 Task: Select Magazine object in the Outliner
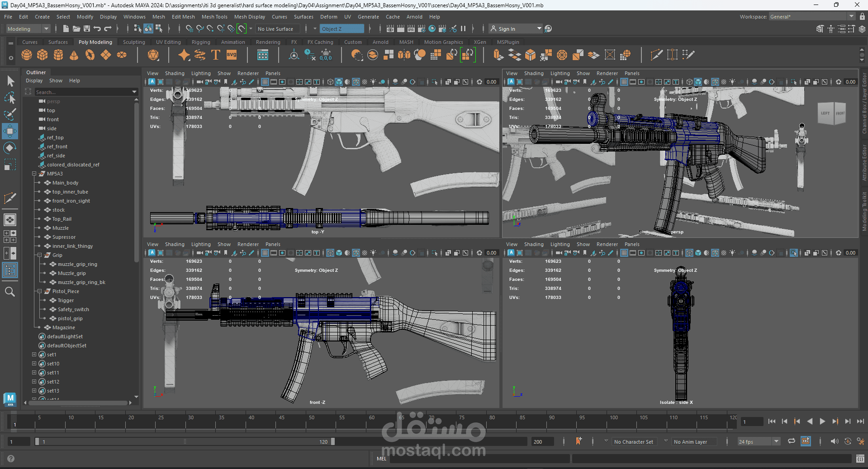coord(63,327)
